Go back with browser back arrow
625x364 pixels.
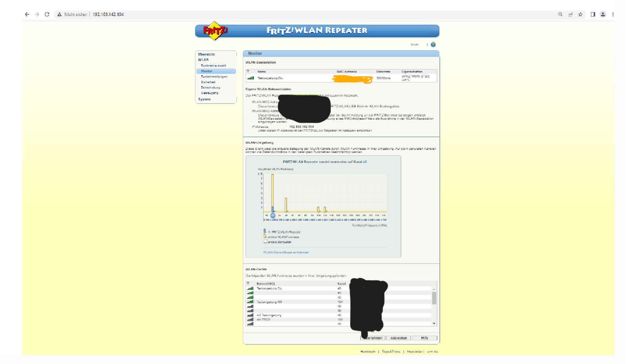tap(27, 15)
